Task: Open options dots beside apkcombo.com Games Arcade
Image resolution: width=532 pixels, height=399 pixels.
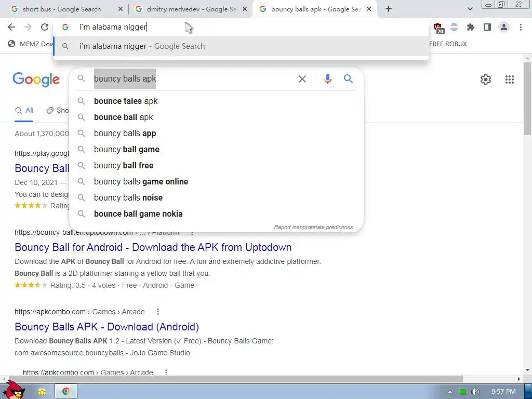Action: point(158,312)
